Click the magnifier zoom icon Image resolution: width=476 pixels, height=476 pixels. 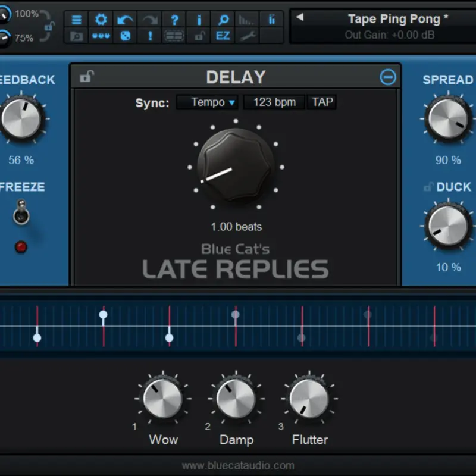coord(223,20)
